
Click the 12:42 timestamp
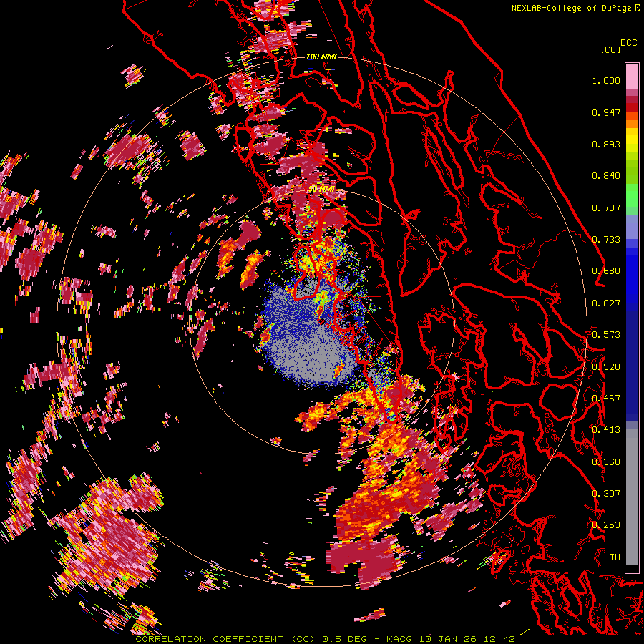501,639
